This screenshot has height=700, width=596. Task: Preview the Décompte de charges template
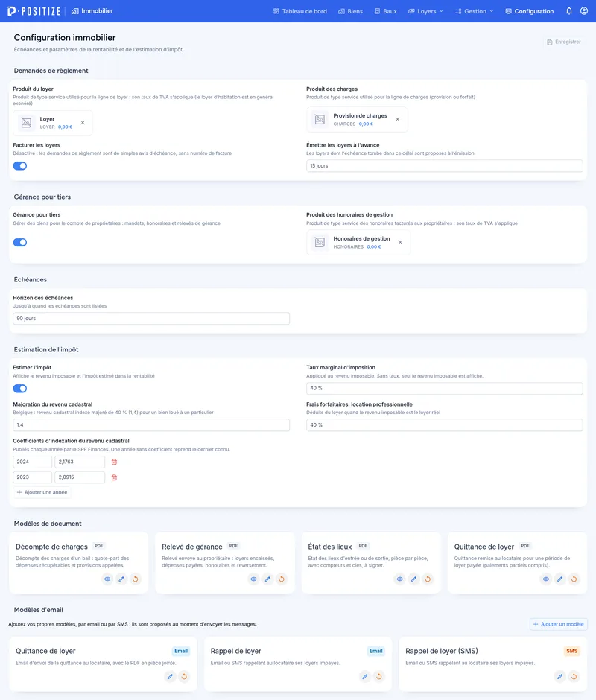click(x=107, y=579)
